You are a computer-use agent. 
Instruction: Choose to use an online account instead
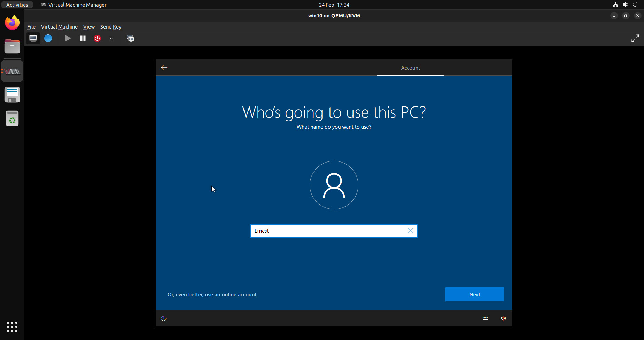click(212, 294)
